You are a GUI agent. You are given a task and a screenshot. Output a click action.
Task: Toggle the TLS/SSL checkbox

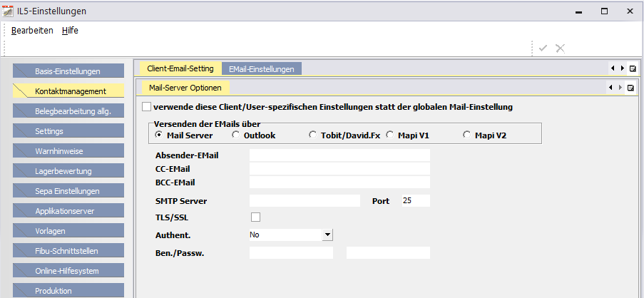tap(255, 217)
